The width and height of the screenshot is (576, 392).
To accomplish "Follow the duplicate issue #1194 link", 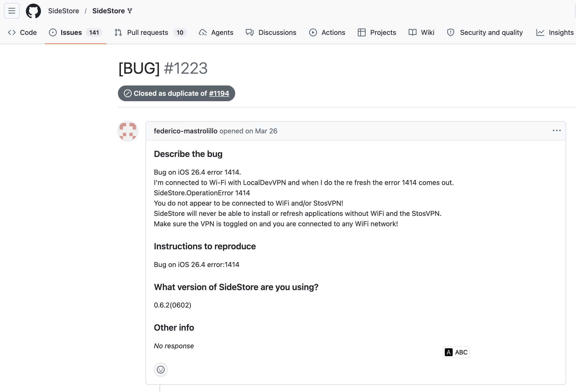I will click(219, 93).
